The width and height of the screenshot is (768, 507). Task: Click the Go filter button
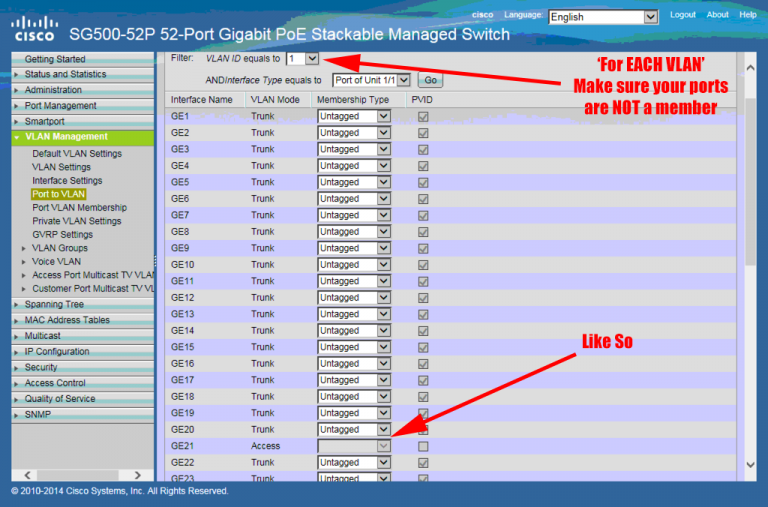[x=431, y=80]
